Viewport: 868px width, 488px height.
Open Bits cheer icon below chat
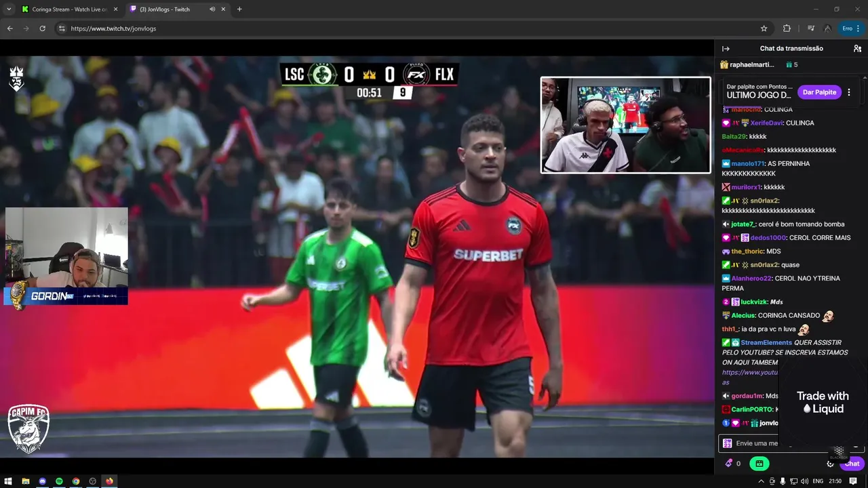(730, 464)
